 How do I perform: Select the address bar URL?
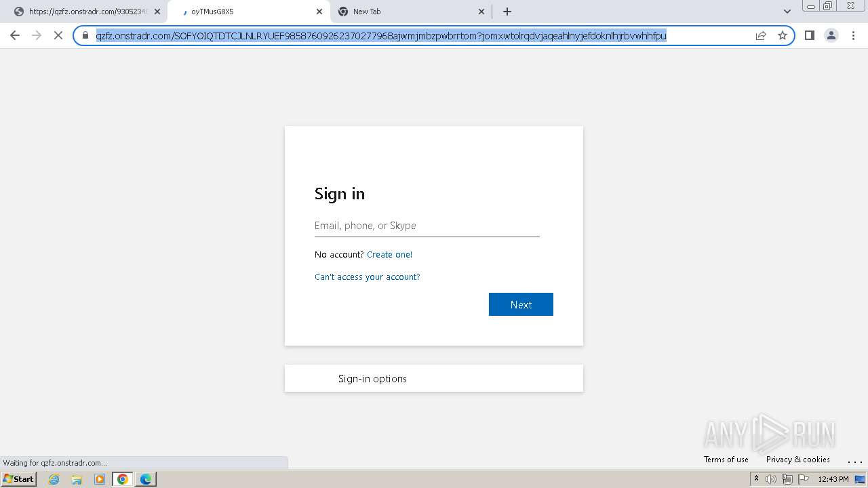(381, 35)
